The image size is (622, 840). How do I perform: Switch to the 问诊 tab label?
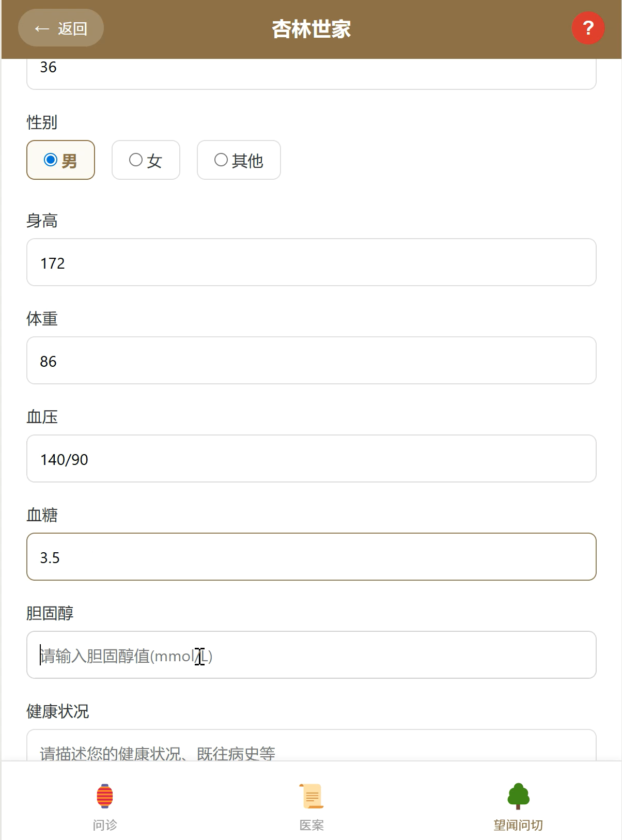coord(105,825)
